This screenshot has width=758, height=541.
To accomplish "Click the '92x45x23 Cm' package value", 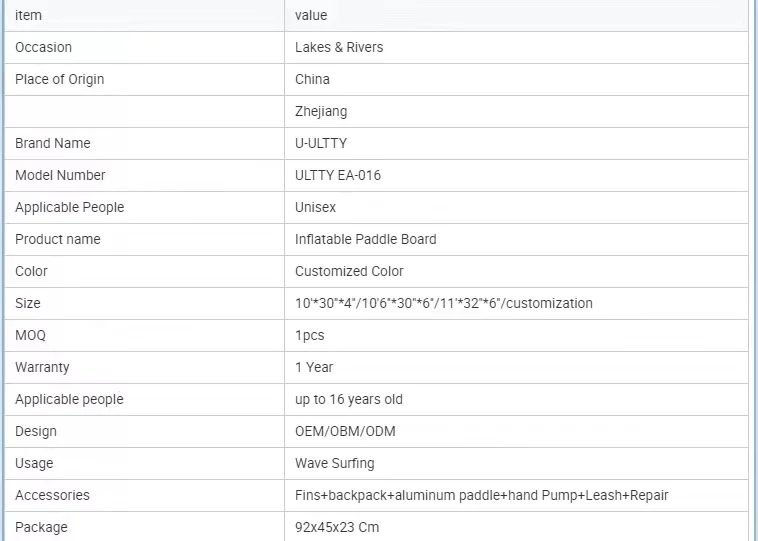I will tap(337, 527).
